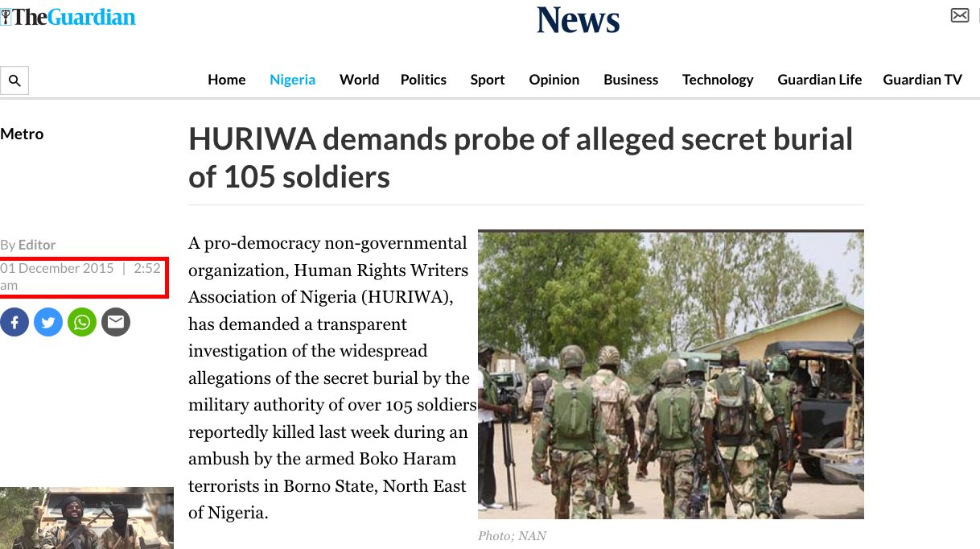Select the Nigeria section

coord(293,80)
